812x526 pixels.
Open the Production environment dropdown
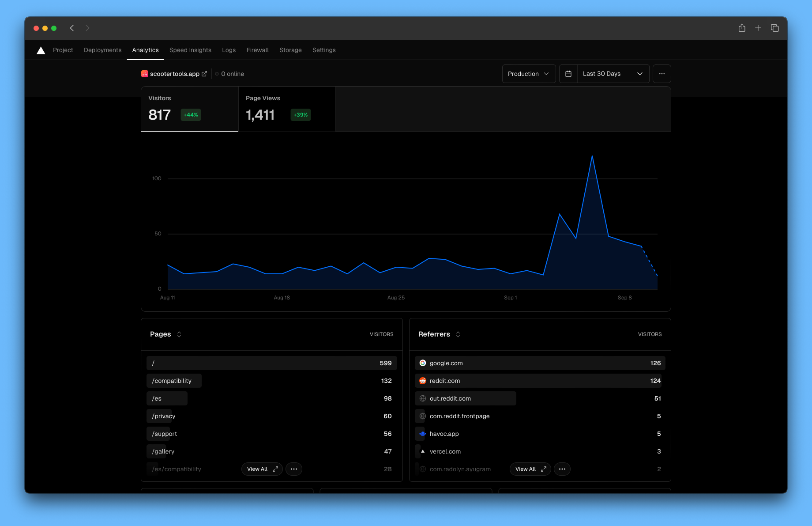click(529, 74)
